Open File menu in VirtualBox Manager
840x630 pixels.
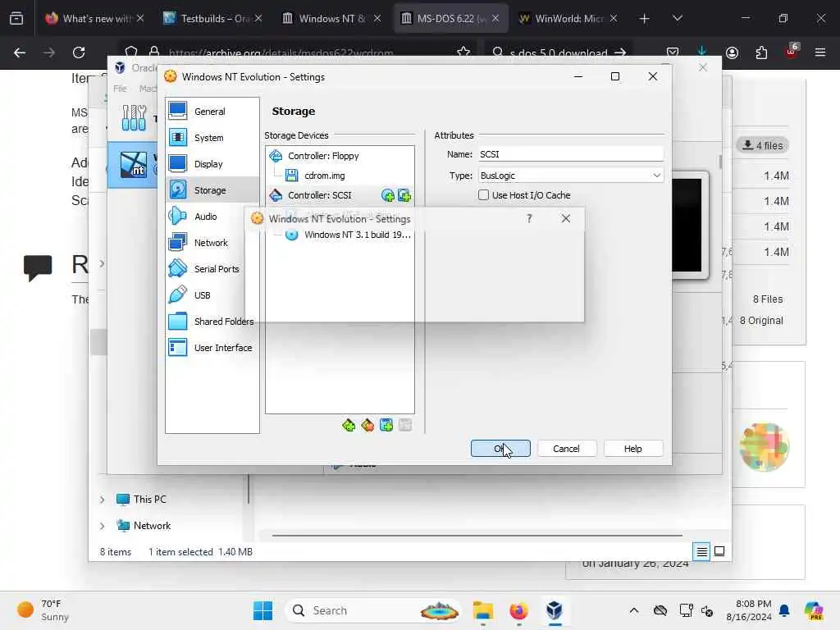(120, 89)
